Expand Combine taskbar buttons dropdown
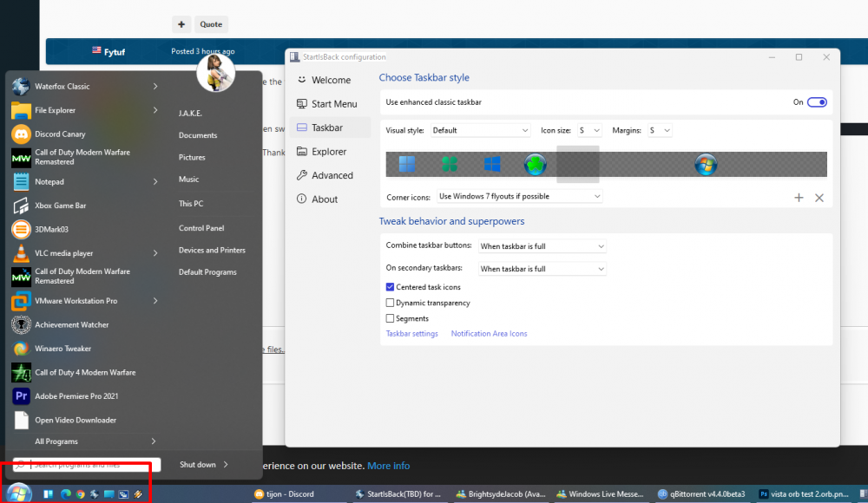This screenshot has width=868, height=503. pyautogui.click(x=542, y=246)
